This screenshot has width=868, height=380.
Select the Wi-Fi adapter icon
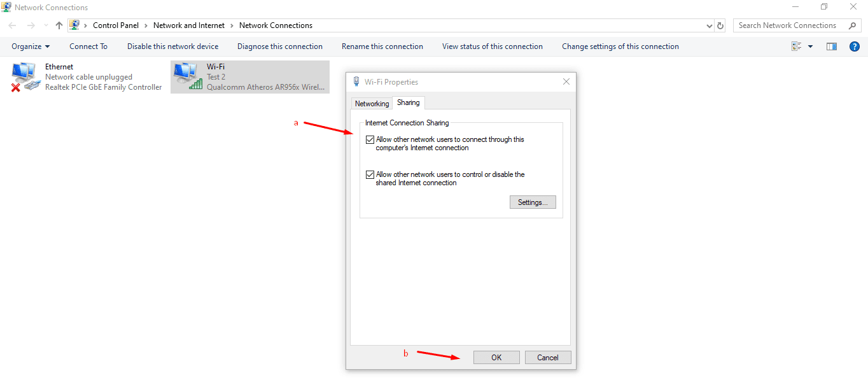click(186, 77)
